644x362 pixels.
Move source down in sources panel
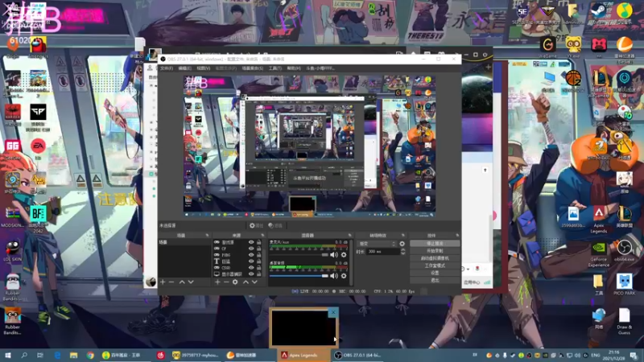click(x=254, y=282)
